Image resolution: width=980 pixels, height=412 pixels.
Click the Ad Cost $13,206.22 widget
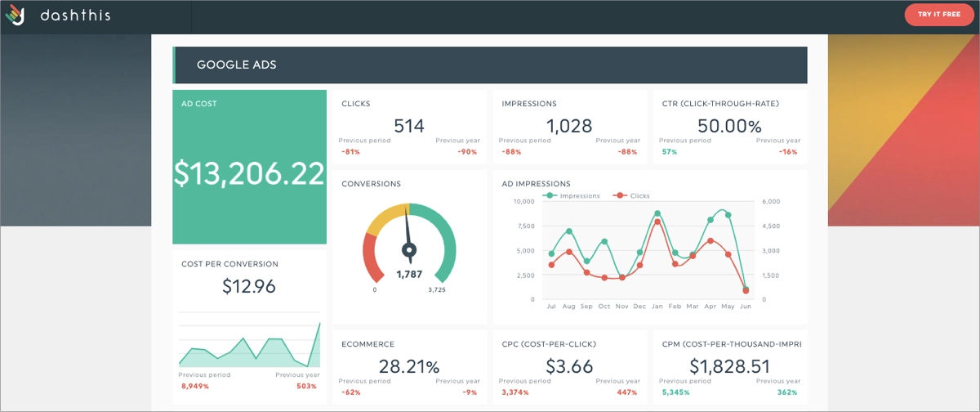[x=249, y=173]
